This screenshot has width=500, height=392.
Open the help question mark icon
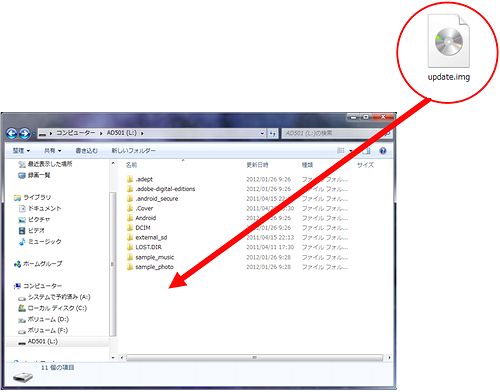pyautogui.click(x=383, y=151)
